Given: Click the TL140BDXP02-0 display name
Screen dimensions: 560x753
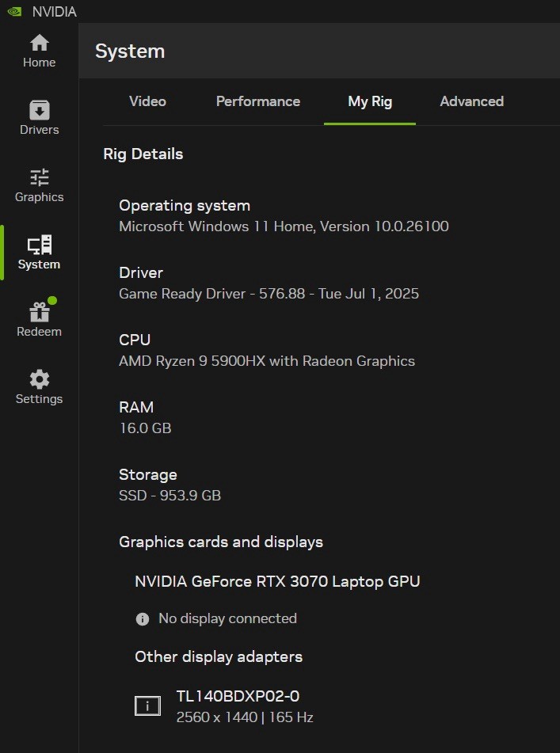Looking at the screenshot, I should pos(238,696).
